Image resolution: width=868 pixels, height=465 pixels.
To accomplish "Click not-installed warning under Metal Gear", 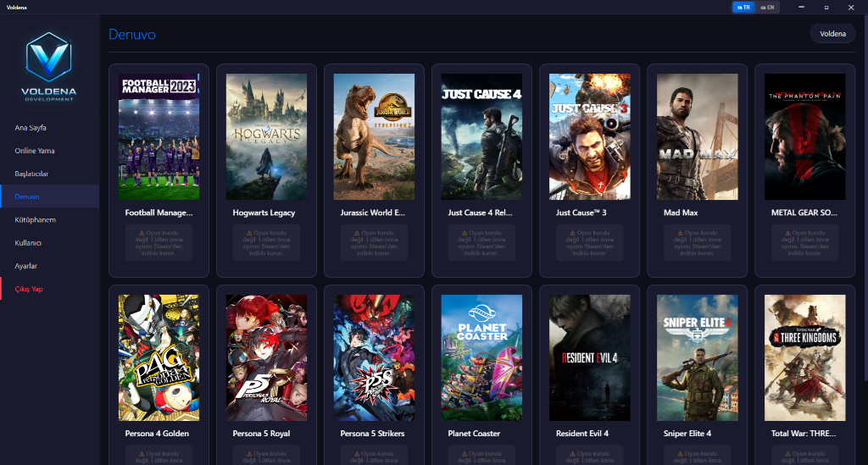I will pos(805,243).
